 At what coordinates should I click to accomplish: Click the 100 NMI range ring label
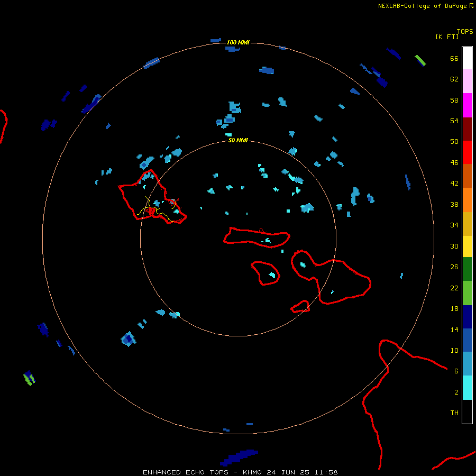tap(238, 42)
